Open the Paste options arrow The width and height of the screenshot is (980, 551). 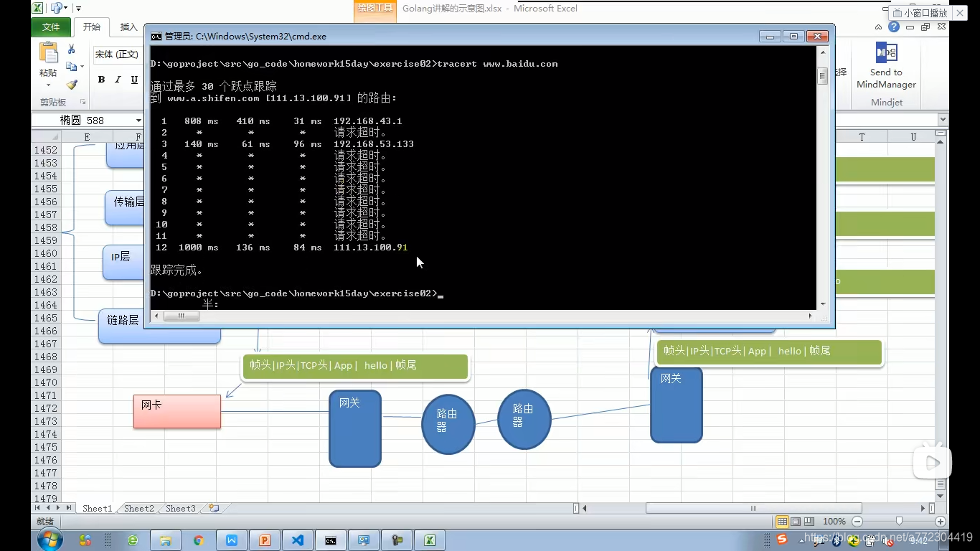48,85
